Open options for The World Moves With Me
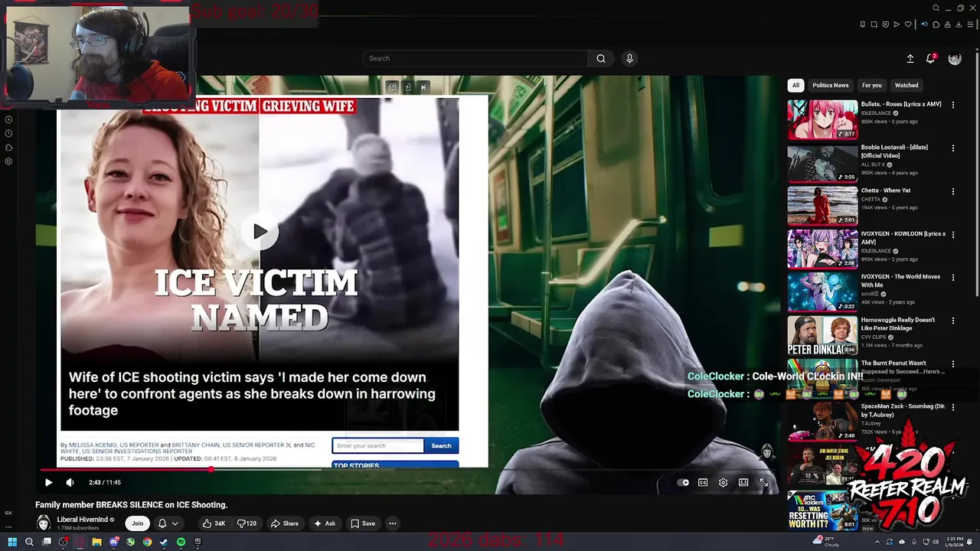This screenshot has height=551, width=980. pyautogui.click(x=953, y=278)
